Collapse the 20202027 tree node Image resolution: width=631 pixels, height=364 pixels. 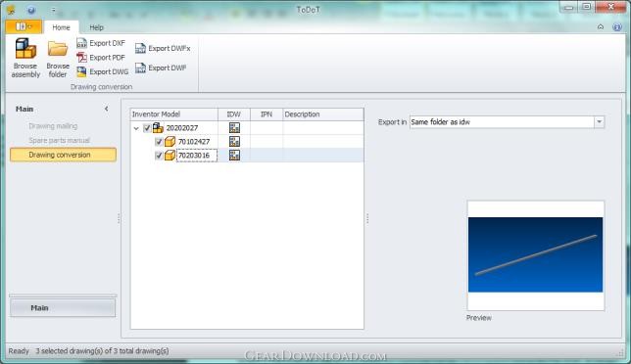tap(136, 128)
